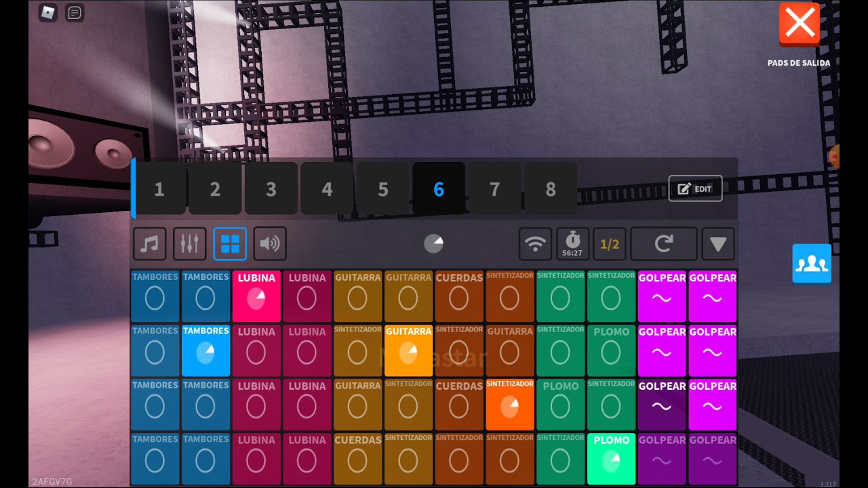This screenshot has width=868, height=488.
Task: Open the Roblox logo menu icon
Action: (47, 12)
